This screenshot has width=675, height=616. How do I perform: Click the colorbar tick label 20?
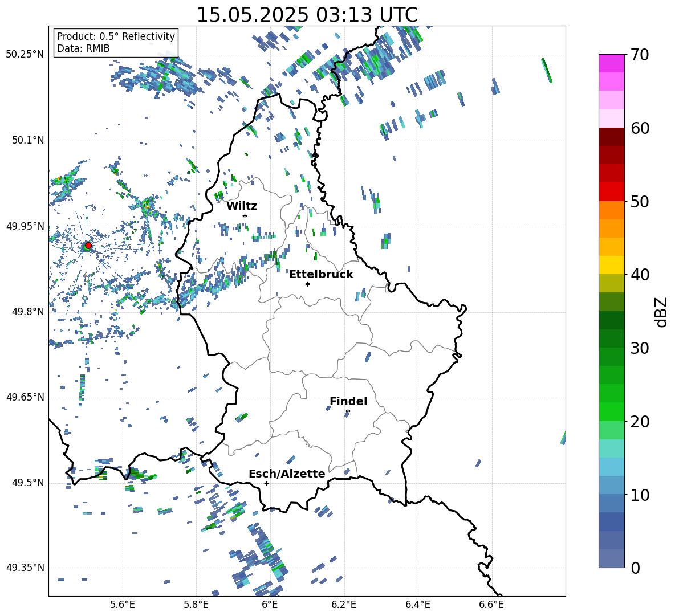pos(640,422)
